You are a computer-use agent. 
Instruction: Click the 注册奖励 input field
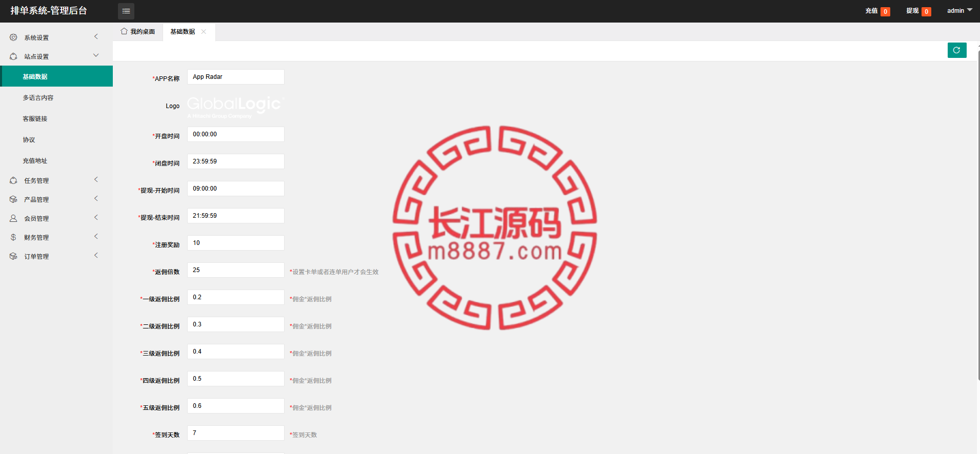(x=236, y=243)
